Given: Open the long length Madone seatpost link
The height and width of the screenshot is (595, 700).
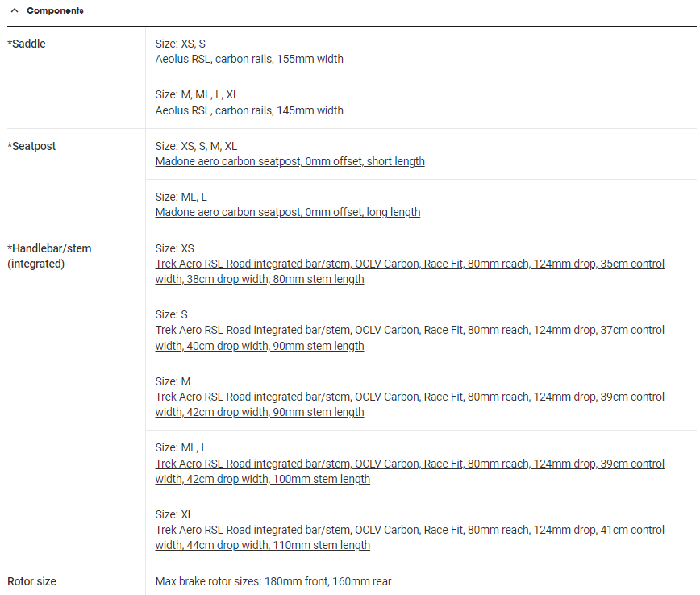Looking at the screenshot, I should pos(287,212).
